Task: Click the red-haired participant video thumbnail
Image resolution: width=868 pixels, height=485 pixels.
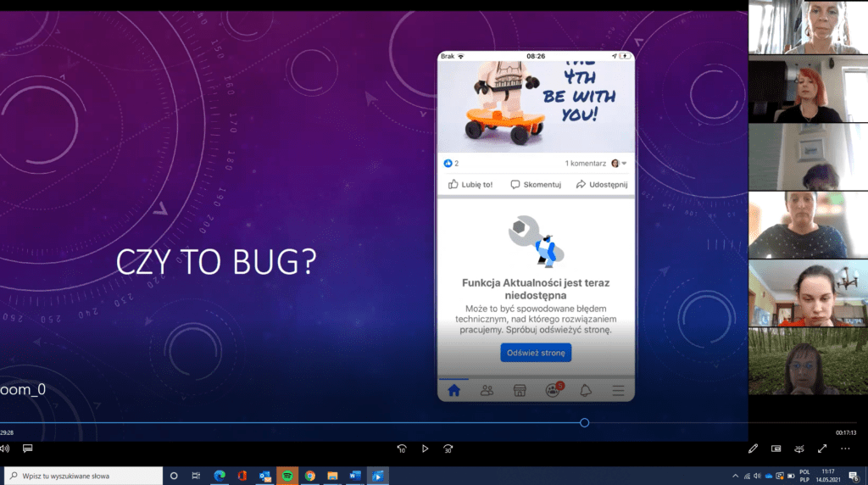Action: coord(808,88)
